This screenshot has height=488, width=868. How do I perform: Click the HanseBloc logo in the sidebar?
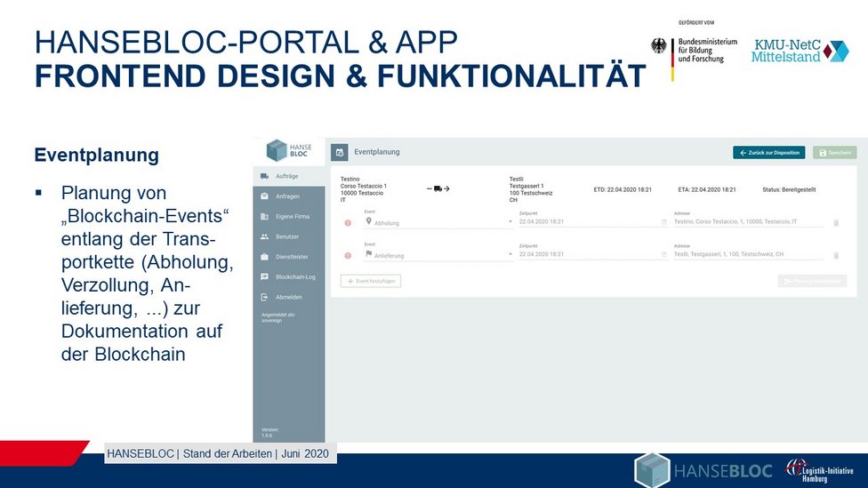[289, 150]
